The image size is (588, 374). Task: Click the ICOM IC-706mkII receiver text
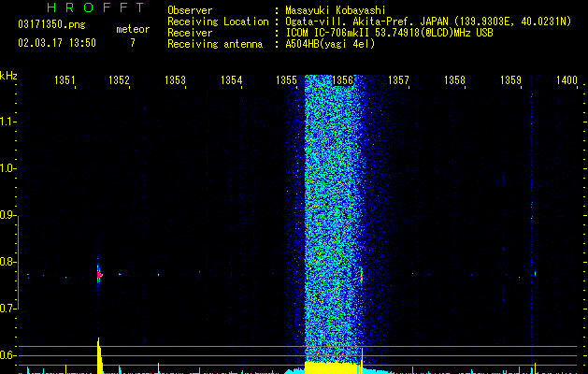tap(389, 33)
